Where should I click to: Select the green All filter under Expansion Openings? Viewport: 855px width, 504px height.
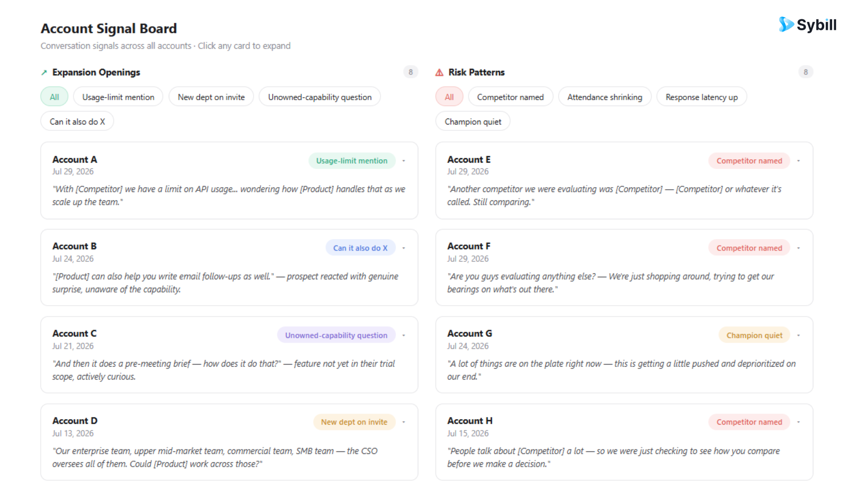pos(54,97)
